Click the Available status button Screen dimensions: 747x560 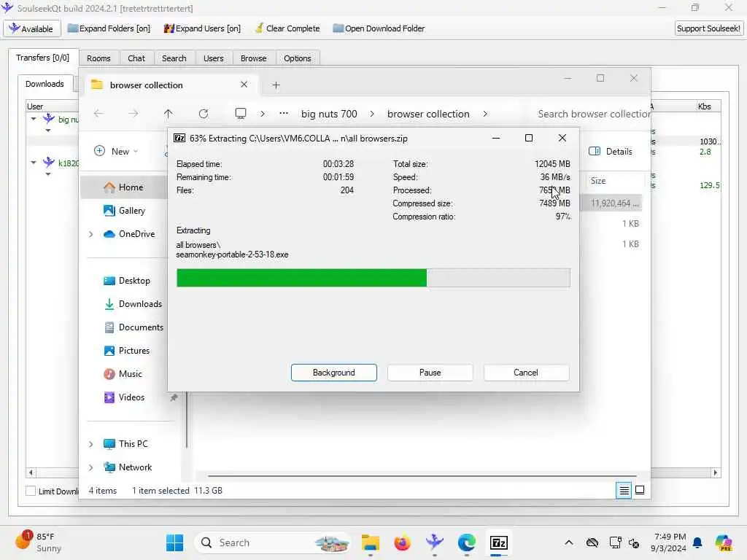tap(32, 28)
